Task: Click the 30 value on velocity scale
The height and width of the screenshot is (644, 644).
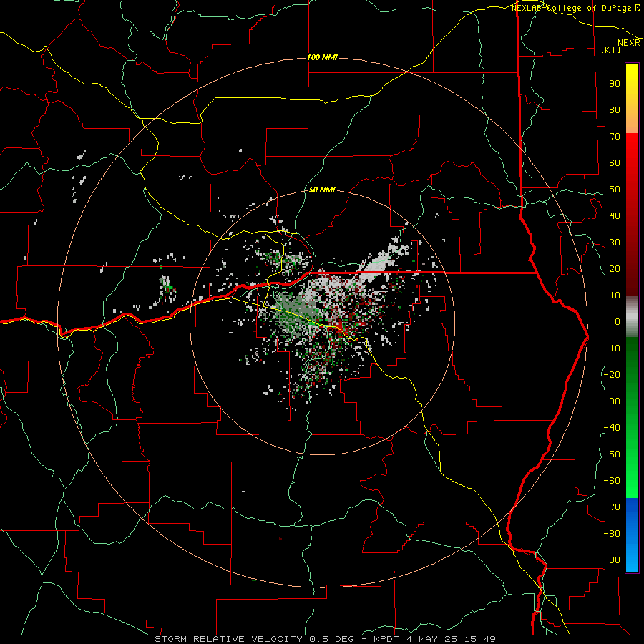Action: pyautogui.click(x=615, y=243)
